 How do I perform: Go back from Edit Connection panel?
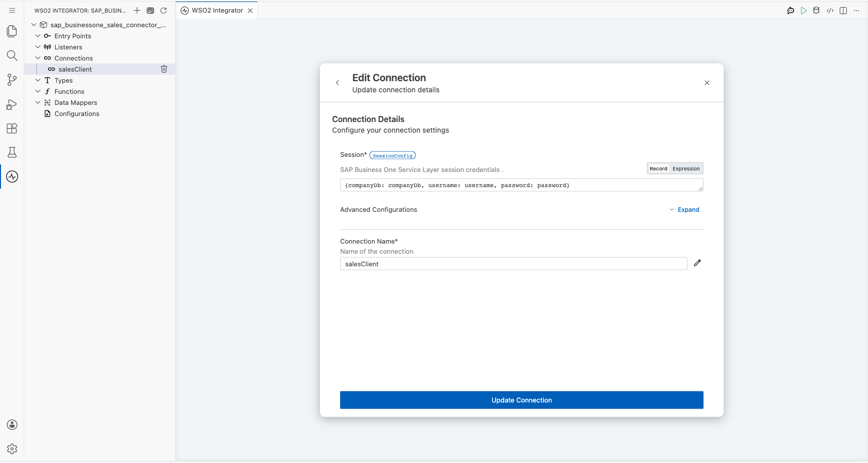point(338,83)
